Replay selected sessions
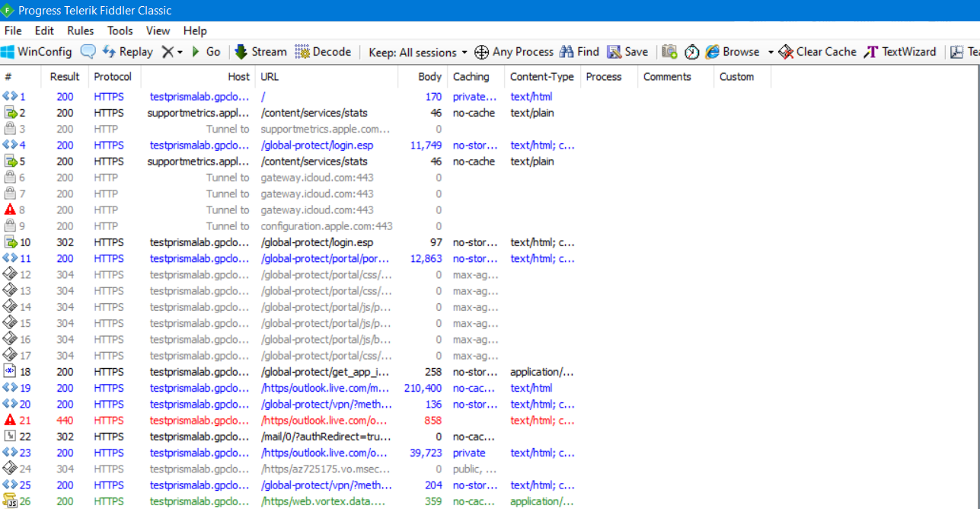 [x=127, y=52]
